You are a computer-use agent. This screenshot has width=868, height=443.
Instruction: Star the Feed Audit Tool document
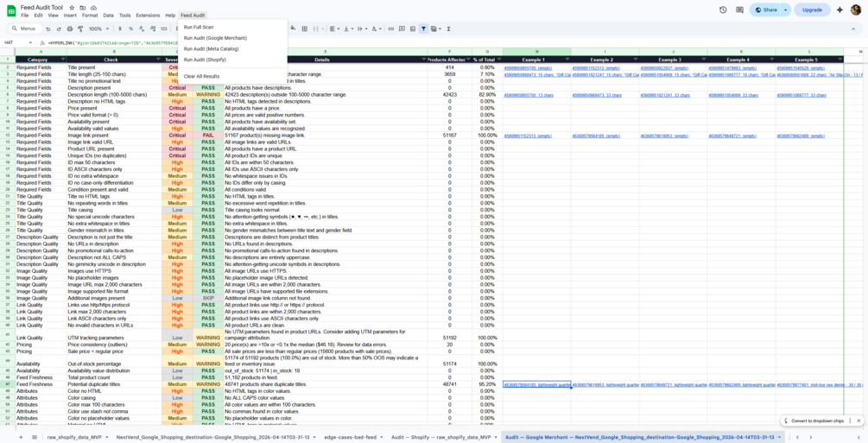pos(72,8)
